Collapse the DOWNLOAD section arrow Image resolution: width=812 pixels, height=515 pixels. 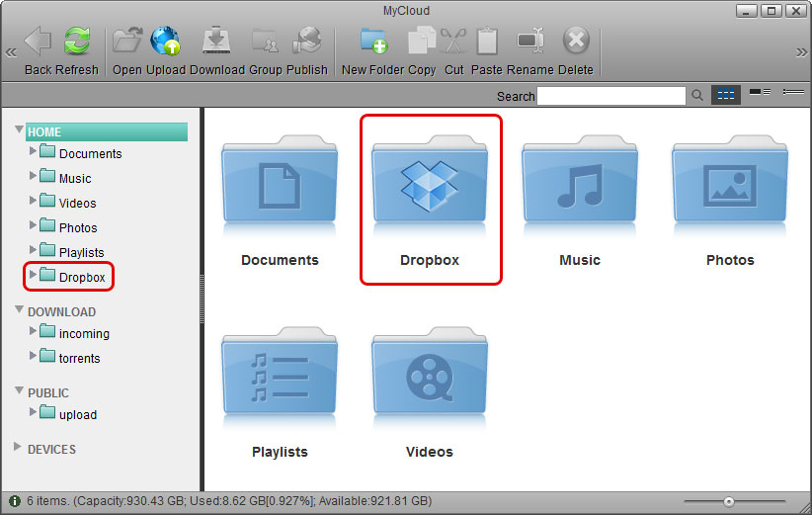point(18,311)
